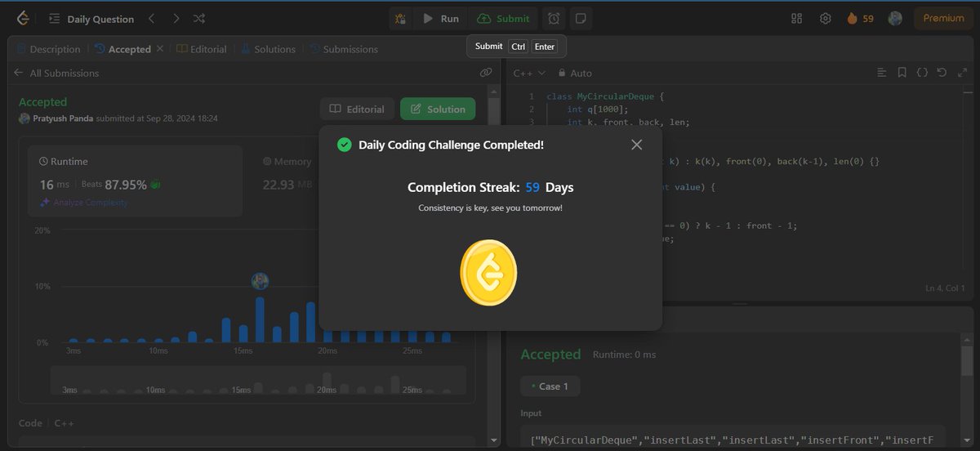Open the Daily Question problem list
The height and width of the screenshot is (451, 980).
click(x=91, y=18)
